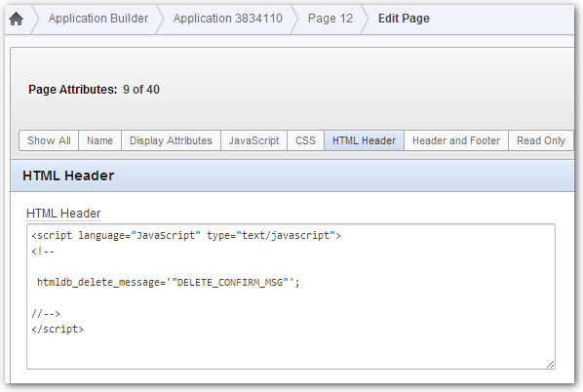This screenshot has width=583, height=392.
Task: Click the Edit Page breadcrumb entry
Action: tap(404, 19)
